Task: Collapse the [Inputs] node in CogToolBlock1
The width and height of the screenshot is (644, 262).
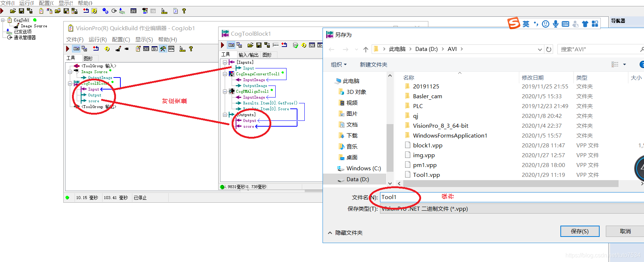Action: click(225, 62)
